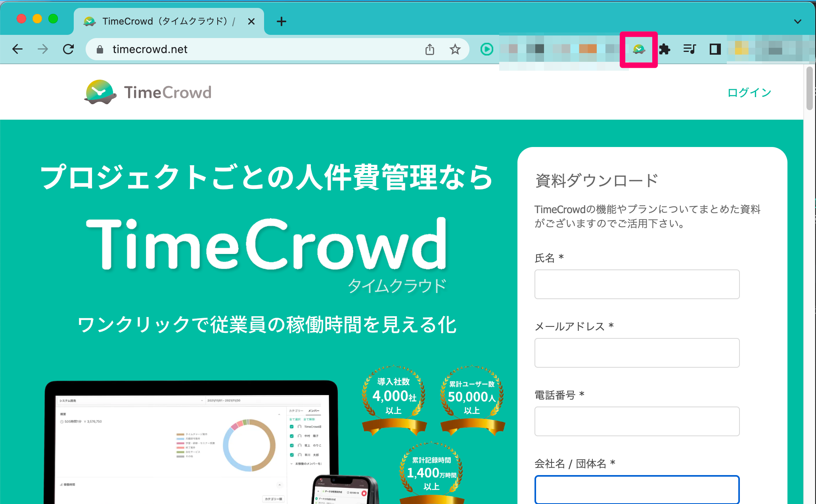Click the play-circle extension icon in toolbar

point(487,49)
